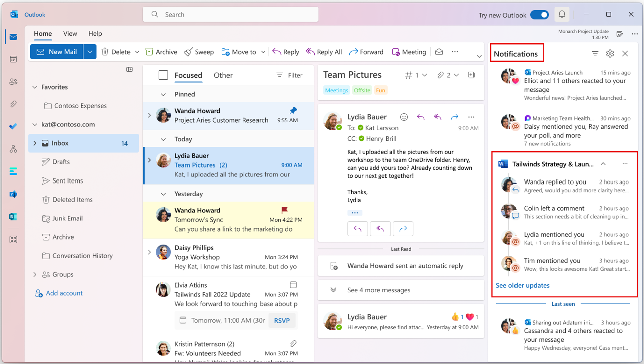Open the Yammer app icon in left rail
This screenshot has height=364, width=644.
tap(13, 194)
